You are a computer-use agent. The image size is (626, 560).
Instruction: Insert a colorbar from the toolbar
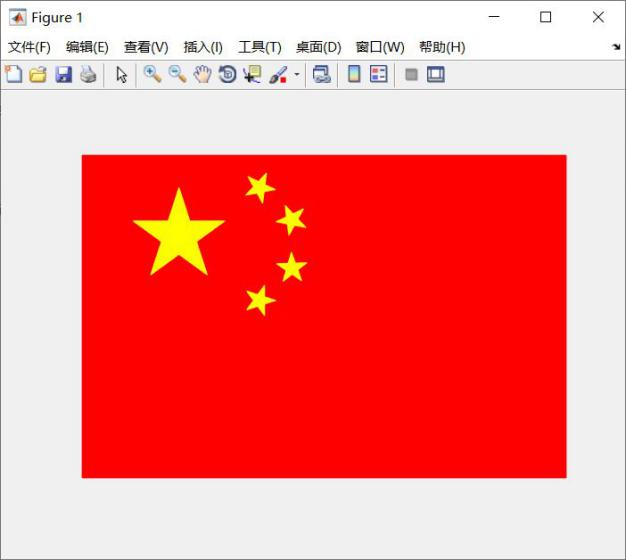point(354,74)
